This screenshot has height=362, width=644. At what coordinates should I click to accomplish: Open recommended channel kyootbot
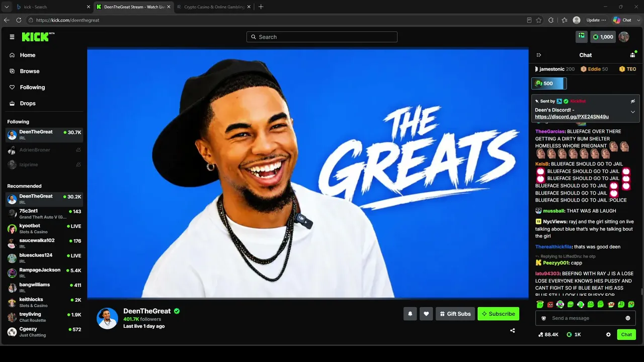click(x=44, y=229)
